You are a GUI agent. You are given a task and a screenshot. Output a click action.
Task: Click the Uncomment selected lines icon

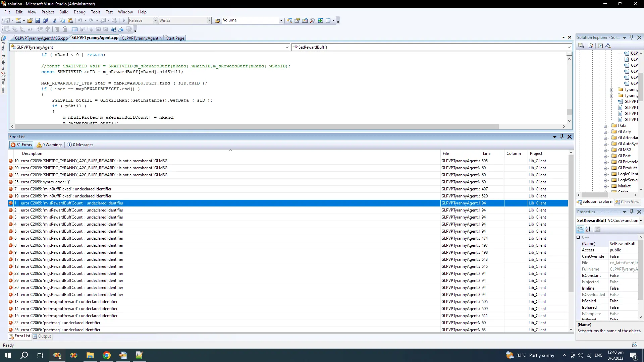tap(65, 29)
